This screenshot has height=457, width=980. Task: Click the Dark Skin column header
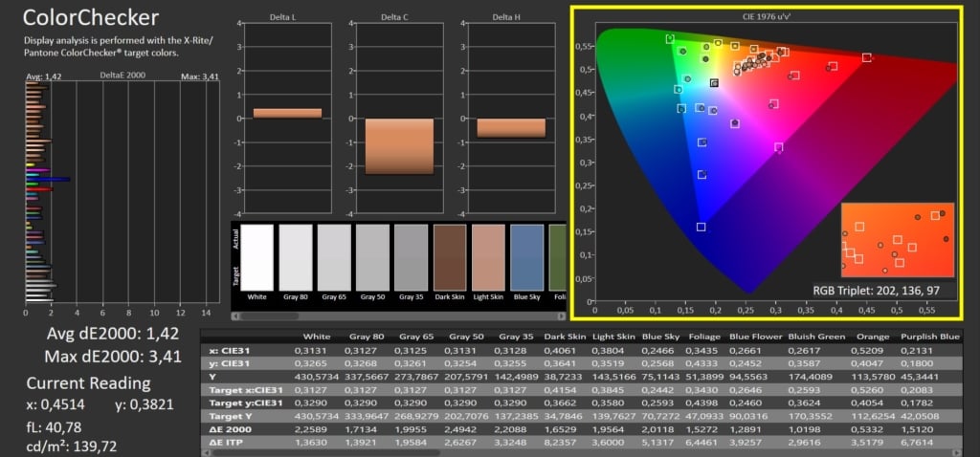(565, 337)
